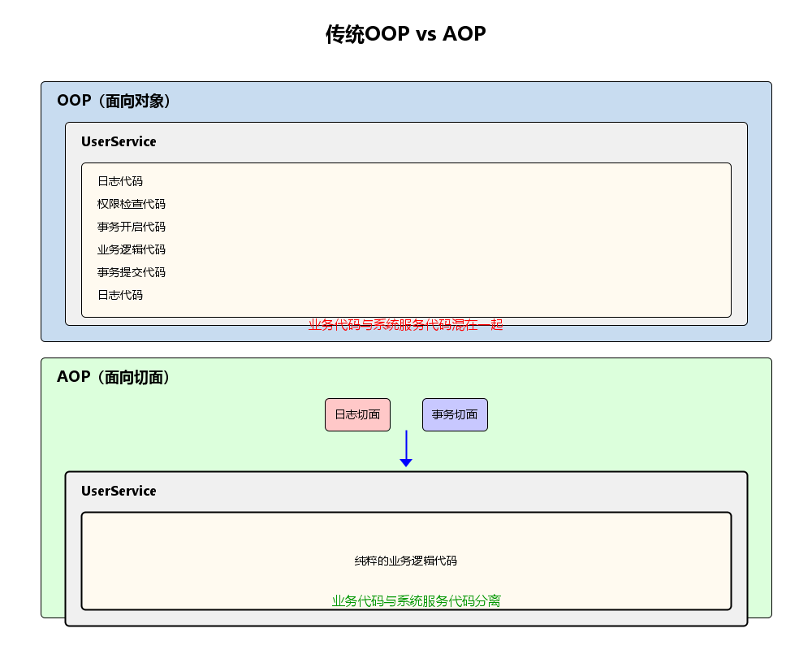The height and width of the screenshot is (650, 812).
Task: Click the title 传统OOP vs AOP
Action: [x=405, y=34]
